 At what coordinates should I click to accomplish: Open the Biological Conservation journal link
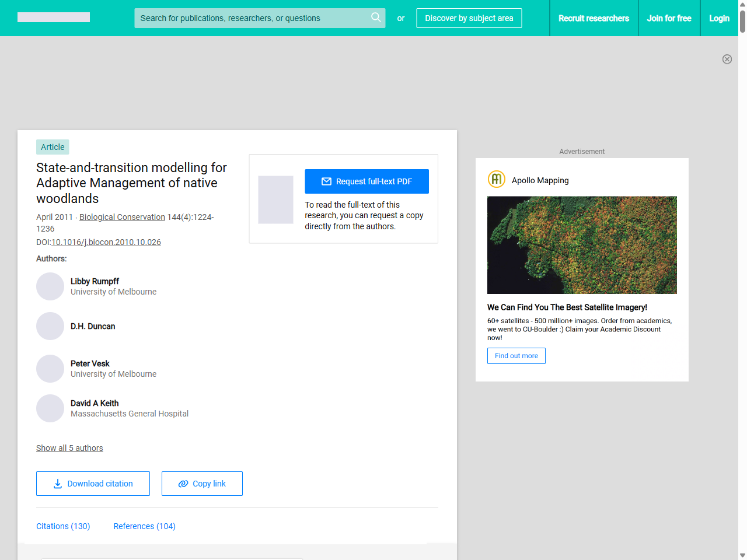(x=122, y=216)
